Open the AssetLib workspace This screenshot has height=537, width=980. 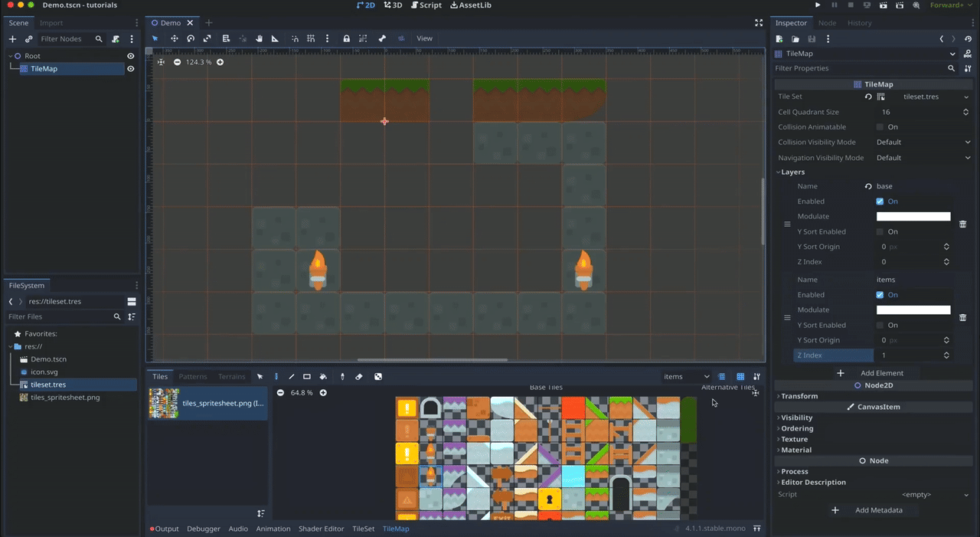(471, 5)
